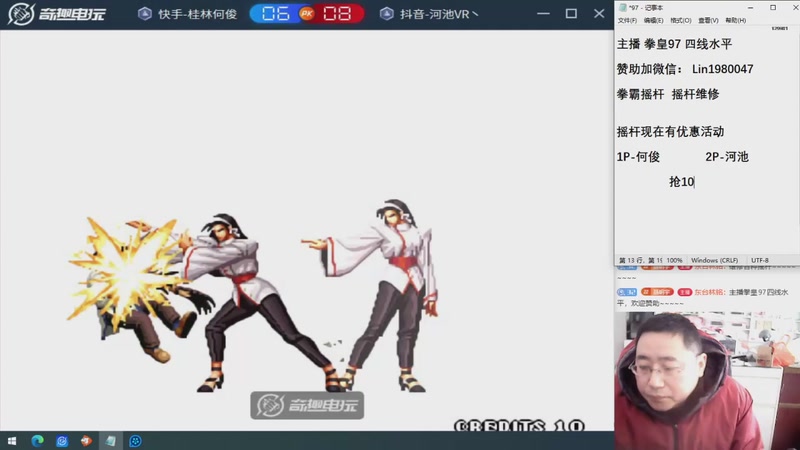Click UTF-8 encoding in Notepad status bar

click(x=760, y=260)
